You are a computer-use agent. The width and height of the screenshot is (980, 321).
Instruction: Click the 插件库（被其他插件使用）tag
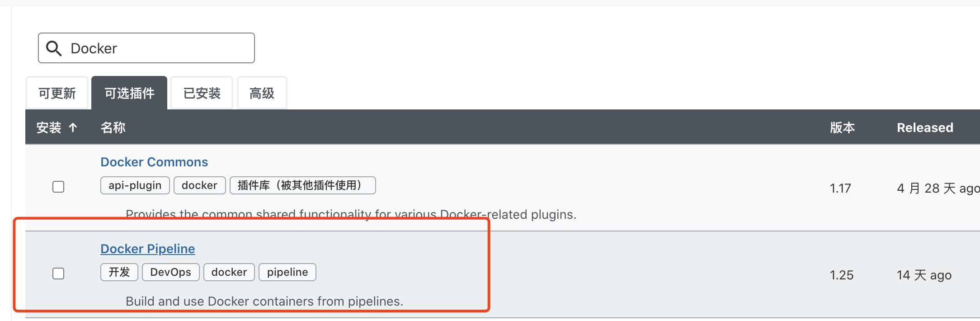(302, 185)
